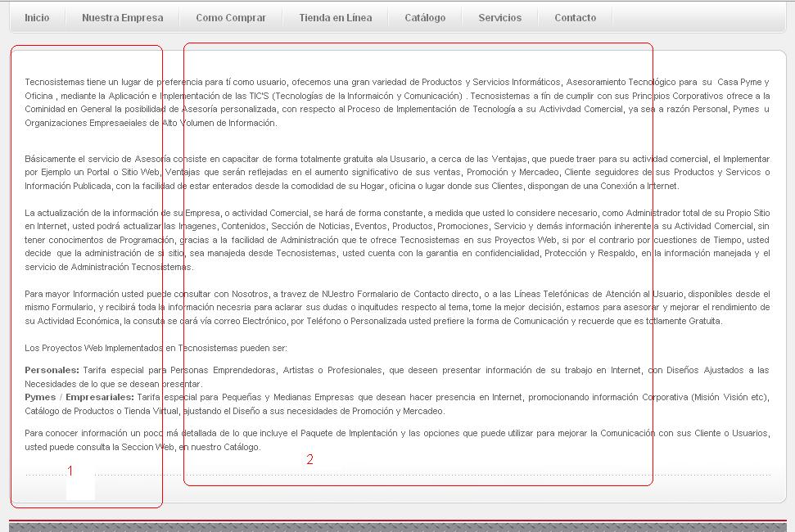Click the line 'Los Proyectos Web Implementados en Tecnosistemas pueden ser:'
The height and width of the screenshot is (532, 795).
(156, 348)
